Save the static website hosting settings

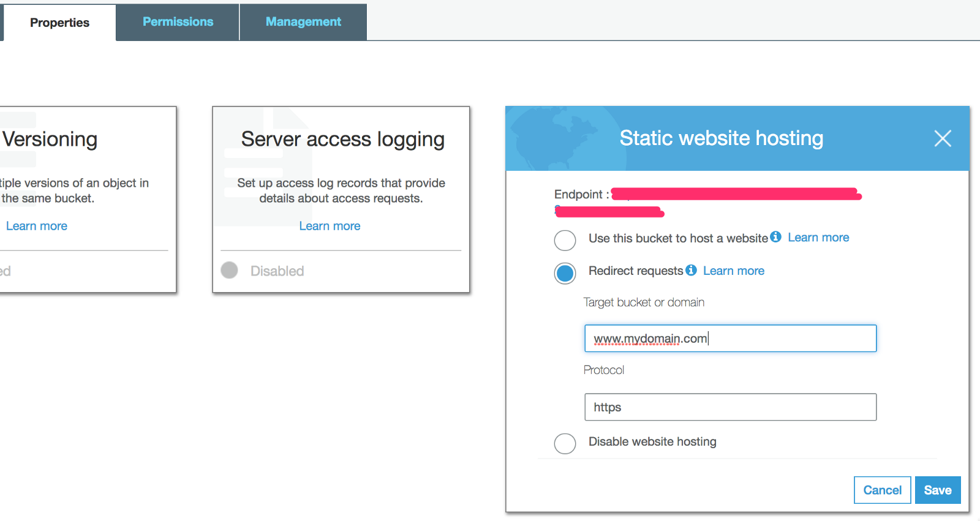click(x=937, y=490)
